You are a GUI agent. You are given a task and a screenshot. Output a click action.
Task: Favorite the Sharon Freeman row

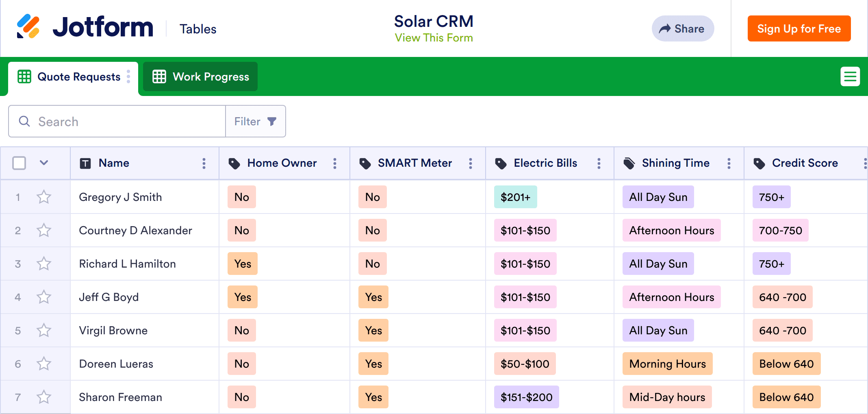44,397
